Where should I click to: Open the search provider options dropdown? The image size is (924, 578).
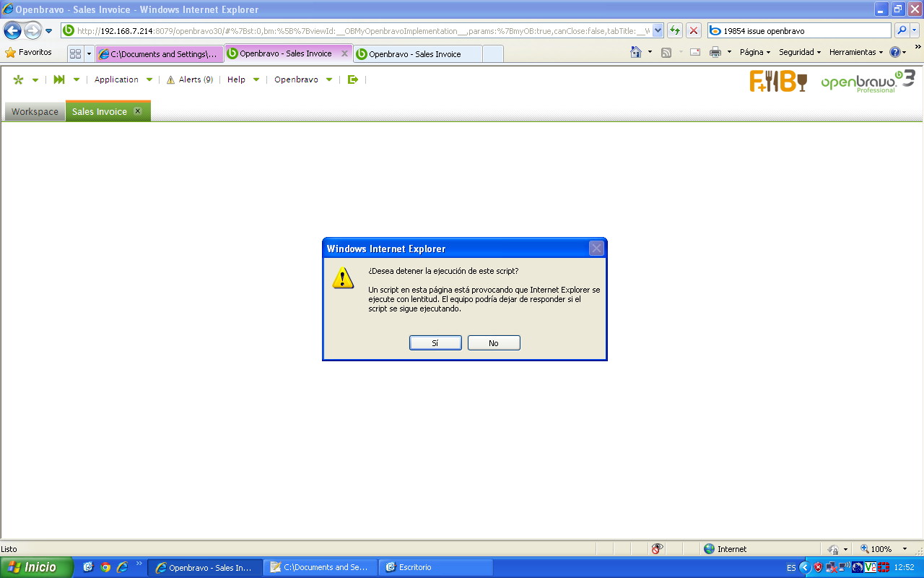pos(915,30)
